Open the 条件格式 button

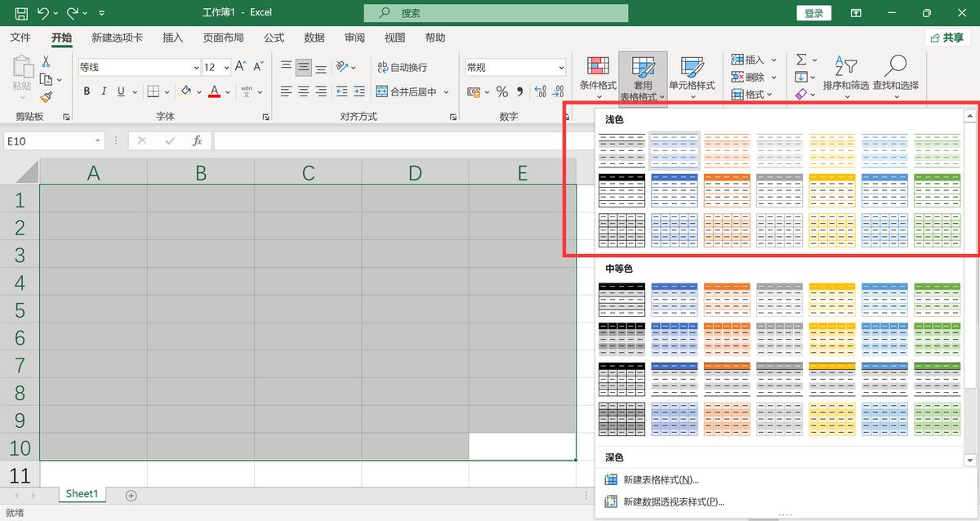[x=598, y=78]
